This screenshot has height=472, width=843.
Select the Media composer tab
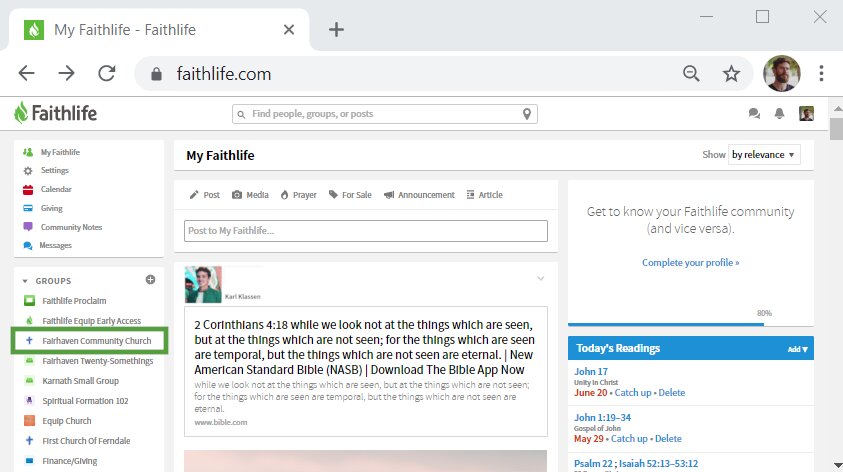click(250, 195)
